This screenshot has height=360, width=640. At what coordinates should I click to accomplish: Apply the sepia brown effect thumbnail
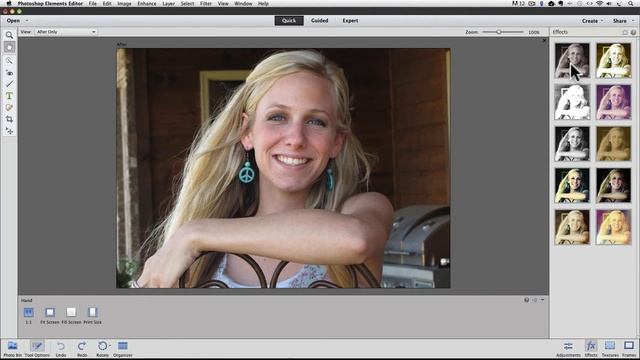pos(613,144)
